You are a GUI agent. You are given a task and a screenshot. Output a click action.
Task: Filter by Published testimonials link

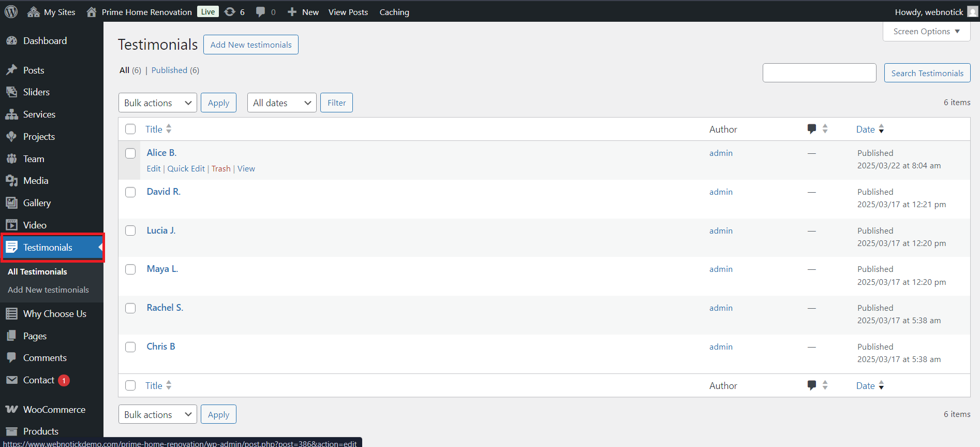pyautogui.click(x=169, y=70)
